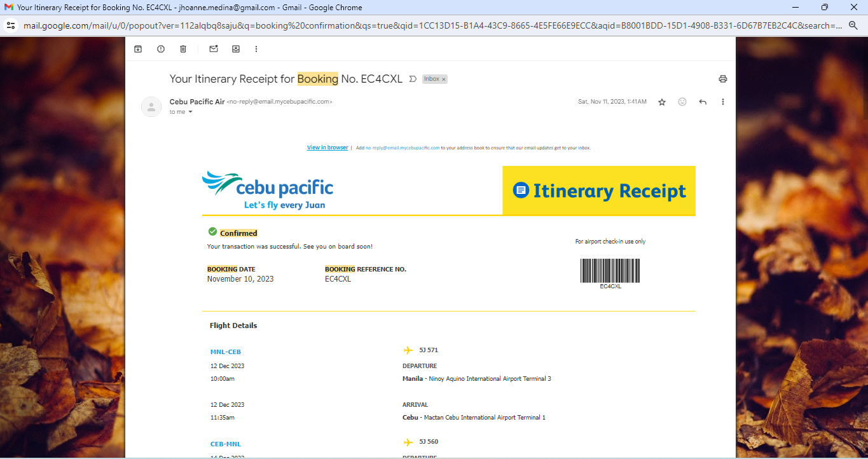This screenshot has width=868, height=459.
Task: Click the EC4CXL value under Booking Reference No.
Action: (x=338, y=279)
